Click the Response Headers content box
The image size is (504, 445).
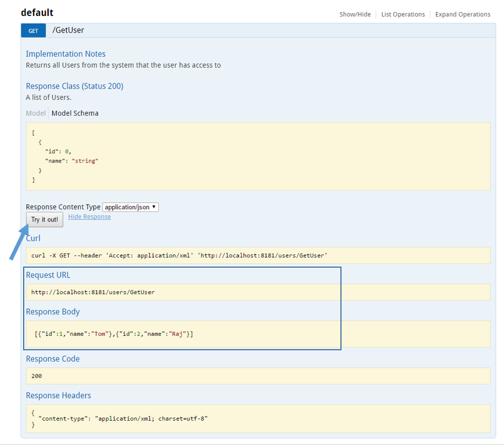[258, 419]
